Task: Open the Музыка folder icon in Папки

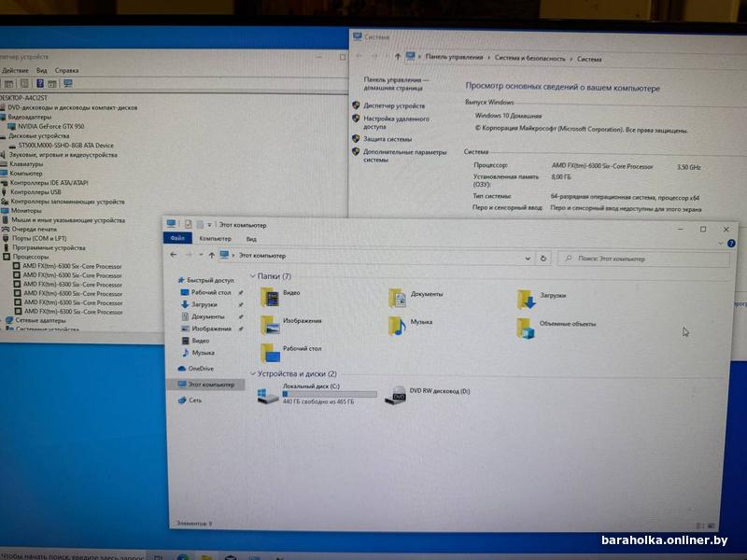Action: point(397,326)
